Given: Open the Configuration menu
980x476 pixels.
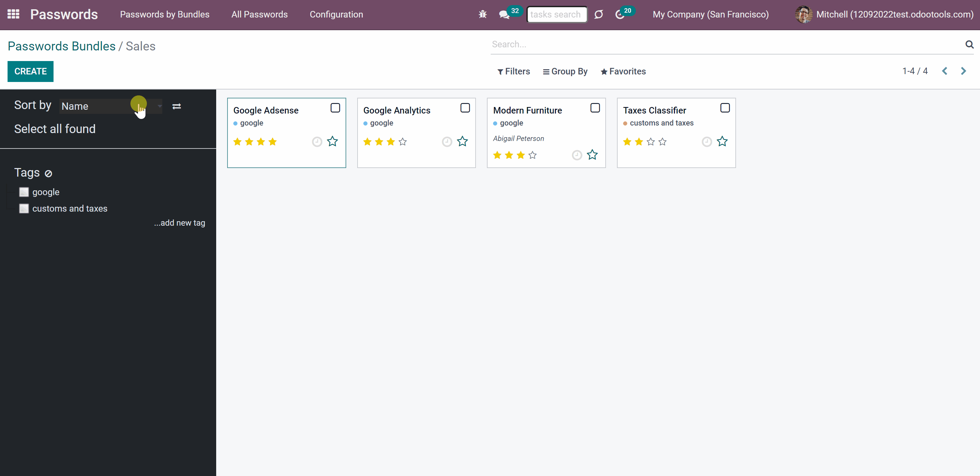Looking at the screenshot, I should click(x=336, y=14).
